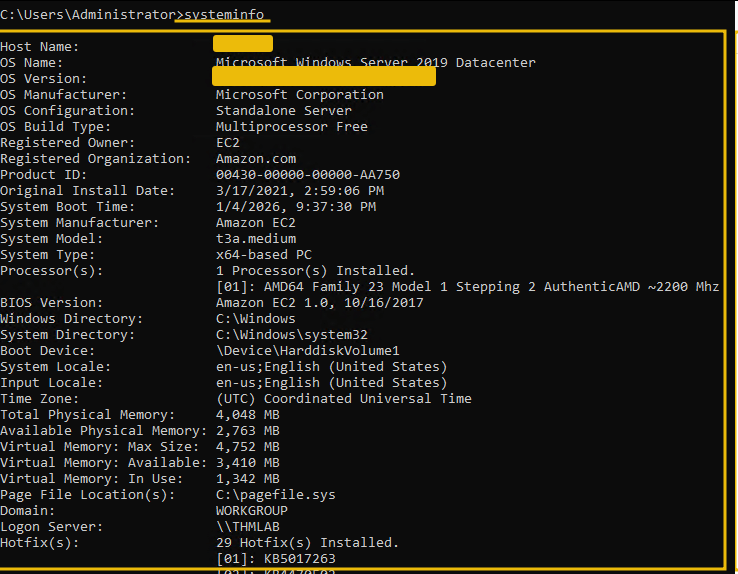Click the AMD64 Family 23 processor line
Image resolution: width=738 pixels, height=574 pixels.
[x=467, y=287]
